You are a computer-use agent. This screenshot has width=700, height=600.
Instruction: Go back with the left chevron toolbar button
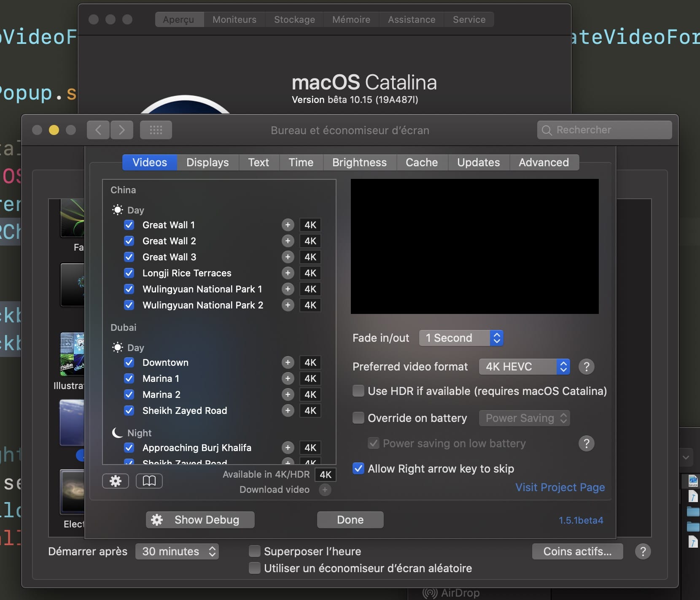tap(98, 130)
